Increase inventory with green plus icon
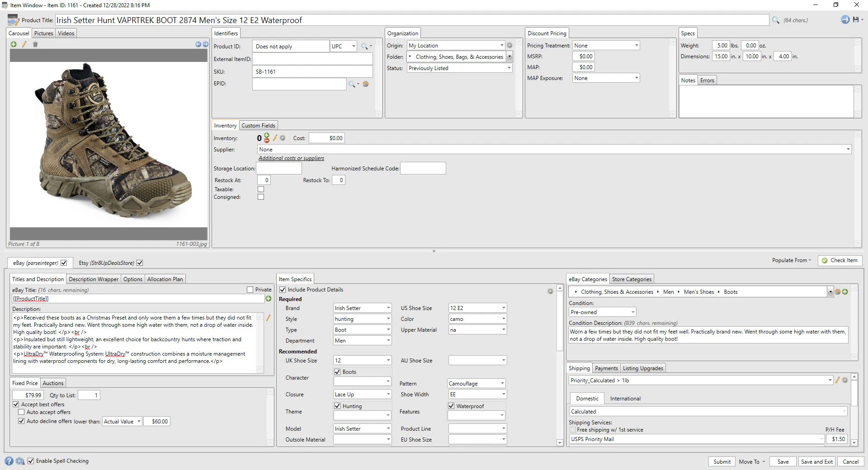 tap(267, 135)
